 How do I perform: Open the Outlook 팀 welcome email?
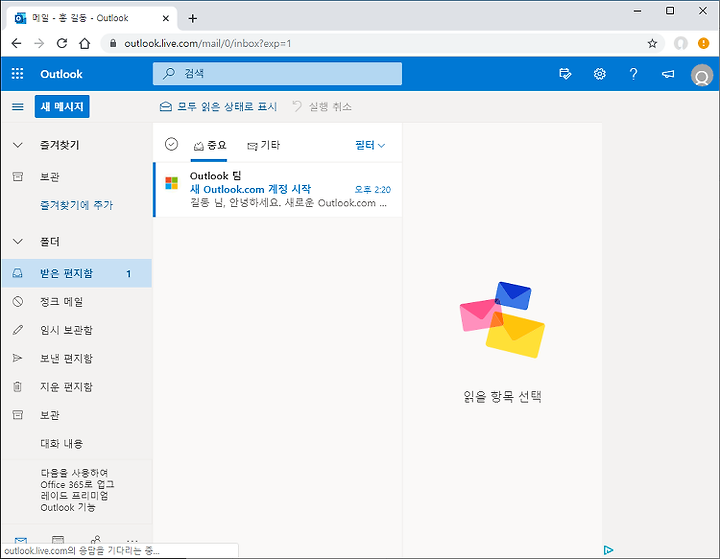coord(278,189)
